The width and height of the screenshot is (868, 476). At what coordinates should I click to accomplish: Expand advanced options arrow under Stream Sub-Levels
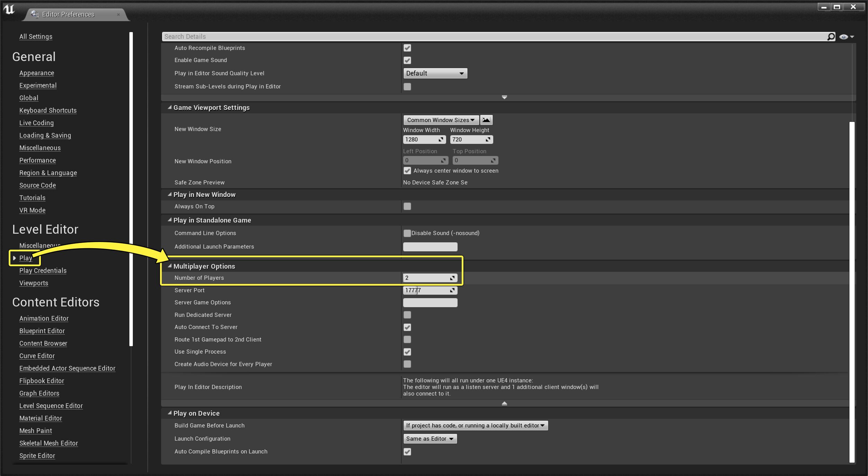(504, 97)
